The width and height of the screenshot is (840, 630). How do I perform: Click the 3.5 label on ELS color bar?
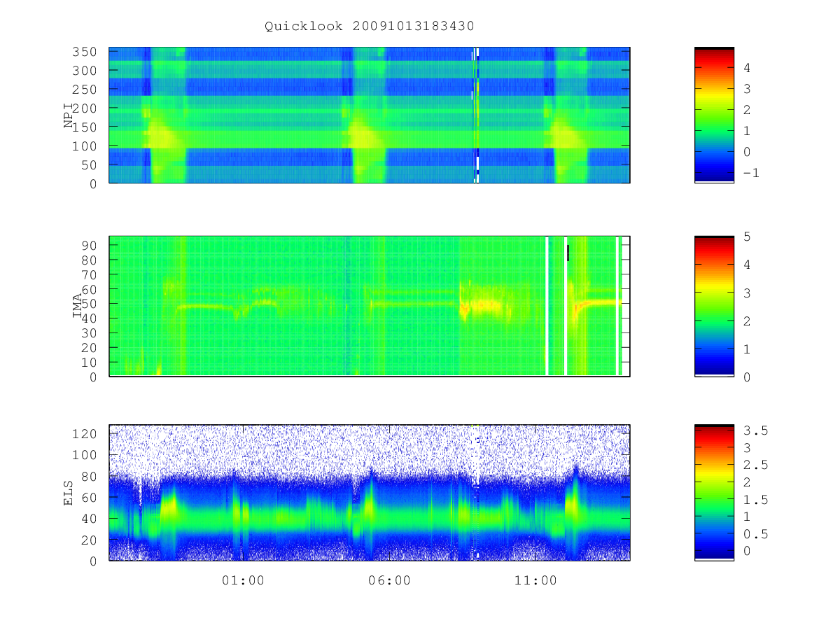755,430
